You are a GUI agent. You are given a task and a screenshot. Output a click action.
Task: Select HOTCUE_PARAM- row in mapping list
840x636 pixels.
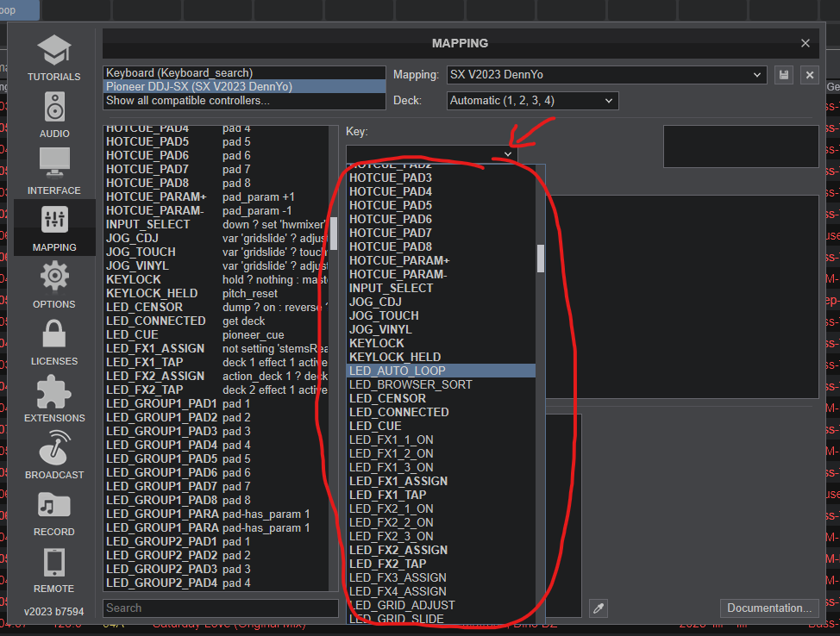pos(216,211)
